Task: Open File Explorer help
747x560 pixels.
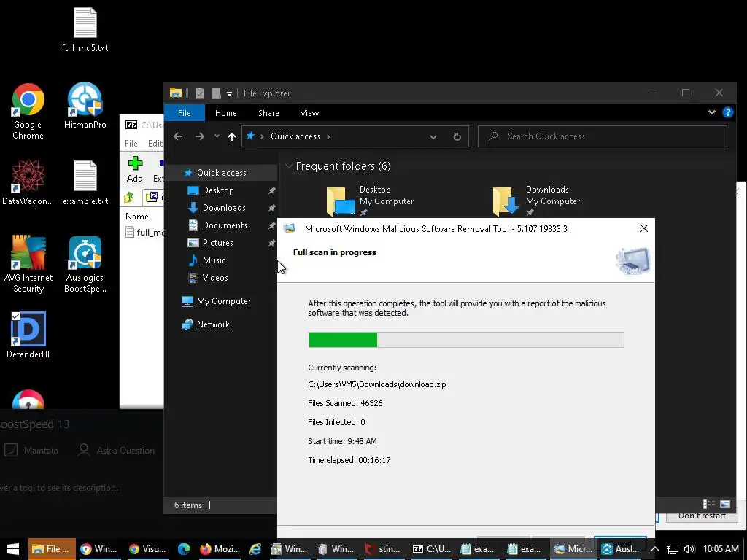Action: (x=727, y=112)
